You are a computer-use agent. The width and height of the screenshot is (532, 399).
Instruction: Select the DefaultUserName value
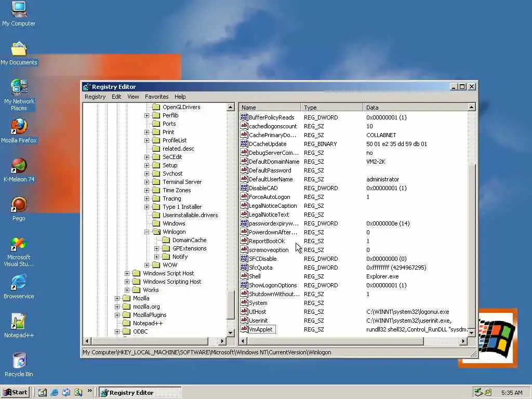pyautogui.click(x=271, y=179)
